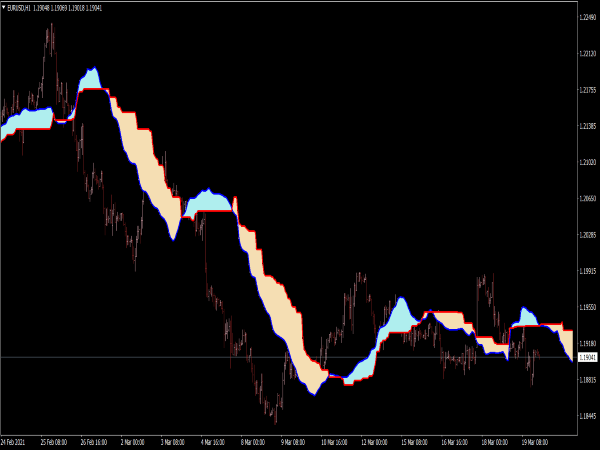Click the 26 Feb 16:00 time label
Viewport: 600px width, 450px height.
click(95, 441)
